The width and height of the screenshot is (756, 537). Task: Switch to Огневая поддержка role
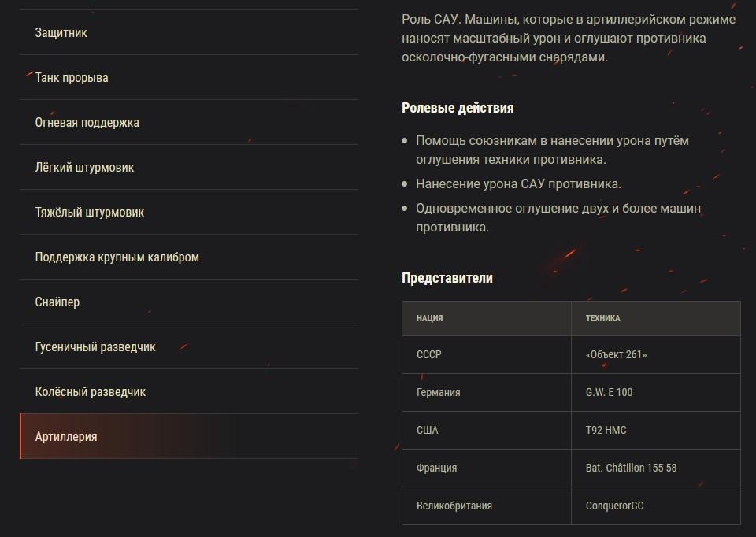[87, 123]
